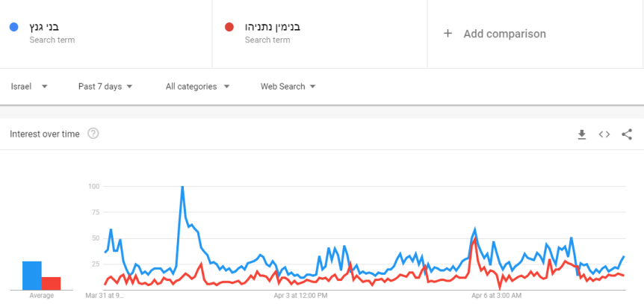Expand the Web Search type dropdown

pyautogui.click(x=288, y=87)
